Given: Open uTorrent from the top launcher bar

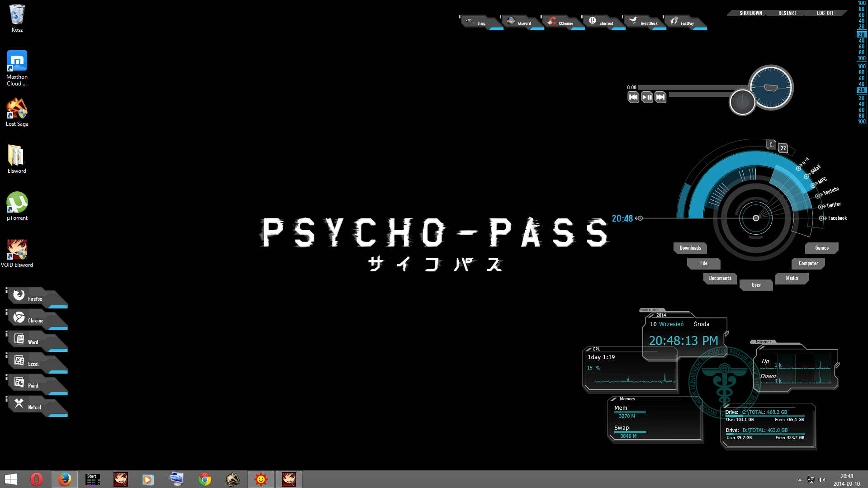Looking at the screenshot, I should [604, 23].
